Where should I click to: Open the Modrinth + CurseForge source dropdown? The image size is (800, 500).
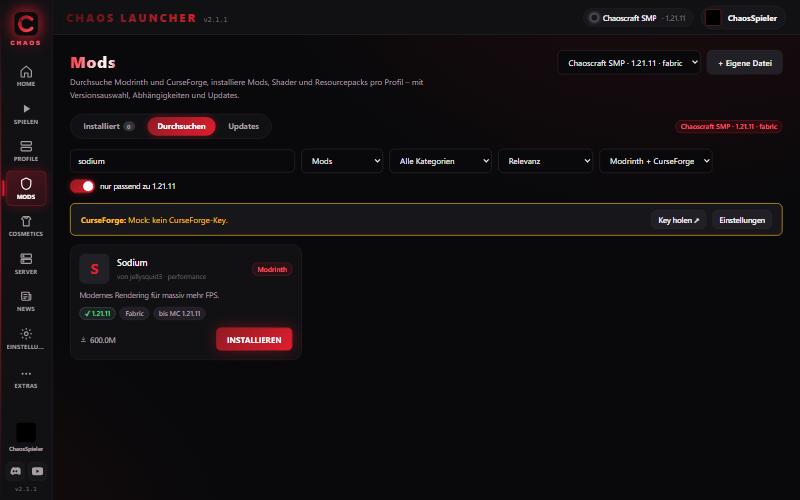656,161
